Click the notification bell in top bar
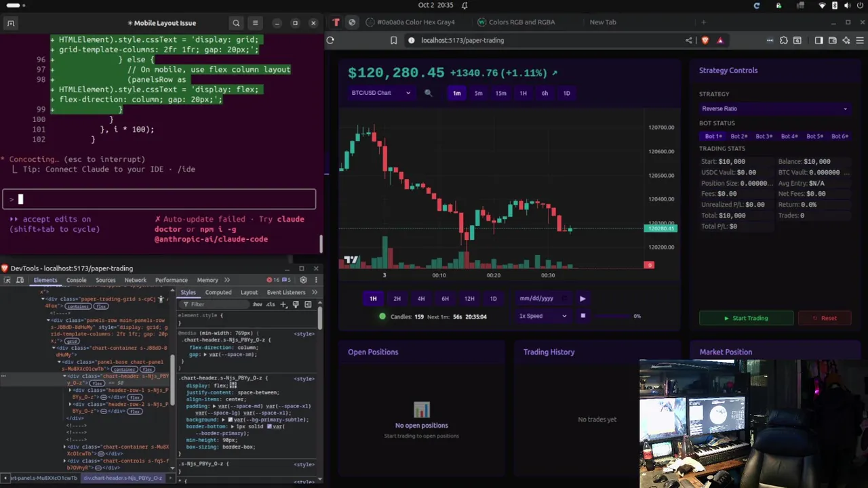Viewport: 868px width, 488px height. (x=465, y=5)
